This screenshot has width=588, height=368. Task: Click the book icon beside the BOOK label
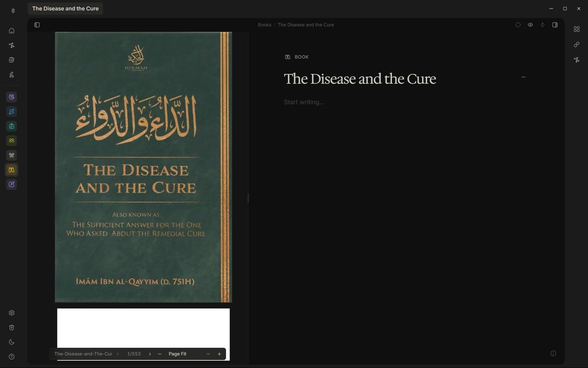point(288,57)
